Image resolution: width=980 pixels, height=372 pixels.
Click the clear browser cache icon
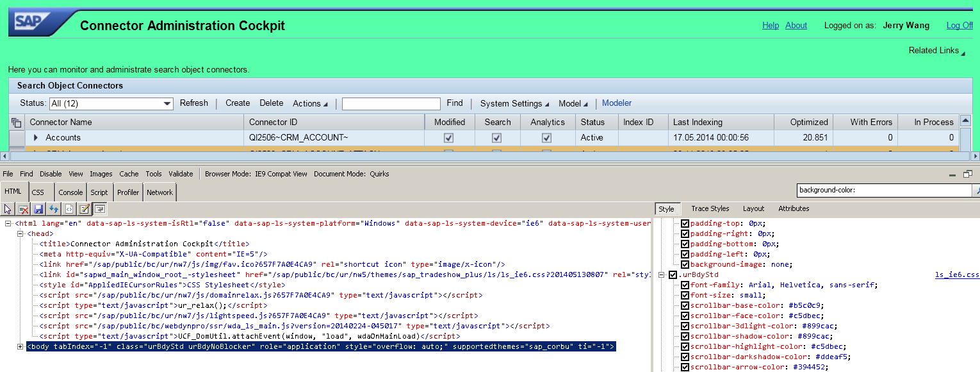pyautogui.click(x=23, y=209)
